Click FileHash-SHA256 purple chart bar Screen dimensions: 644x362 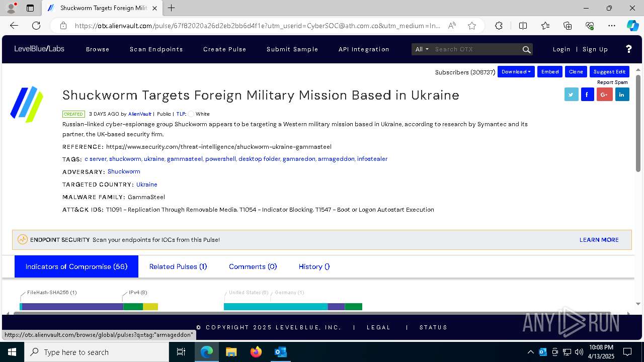click(x=73, y=306)
